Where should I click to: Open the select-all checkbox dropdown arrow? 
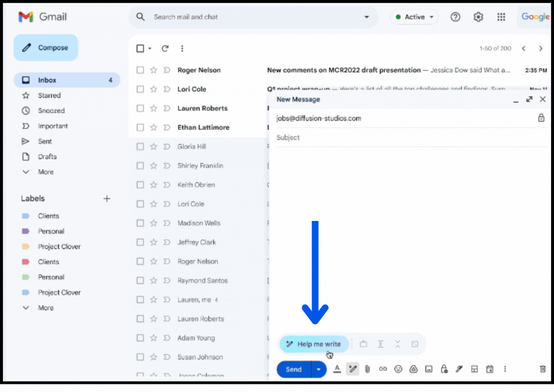coord(150,48)
